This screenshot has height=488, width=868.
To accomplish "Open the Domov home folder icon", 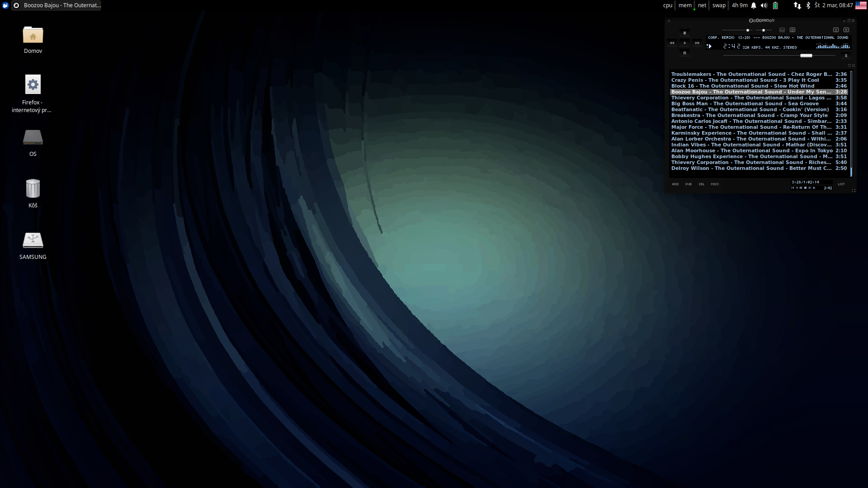I will coord(33,35).
